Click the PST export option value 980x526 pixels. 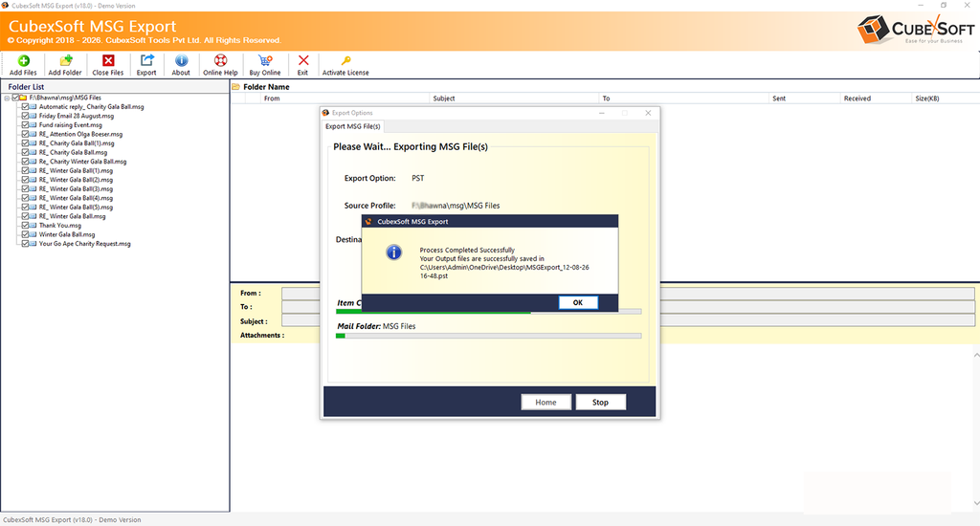coord(417,178)
